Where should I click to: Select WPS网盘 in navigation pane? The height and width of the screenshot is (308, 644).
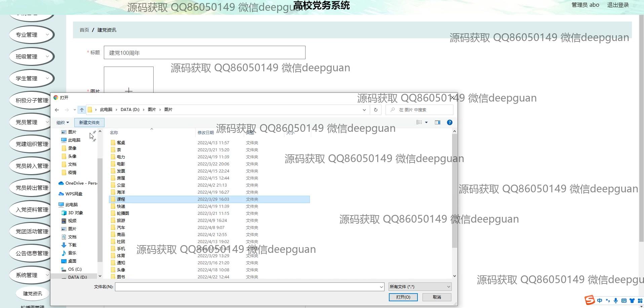71,194
